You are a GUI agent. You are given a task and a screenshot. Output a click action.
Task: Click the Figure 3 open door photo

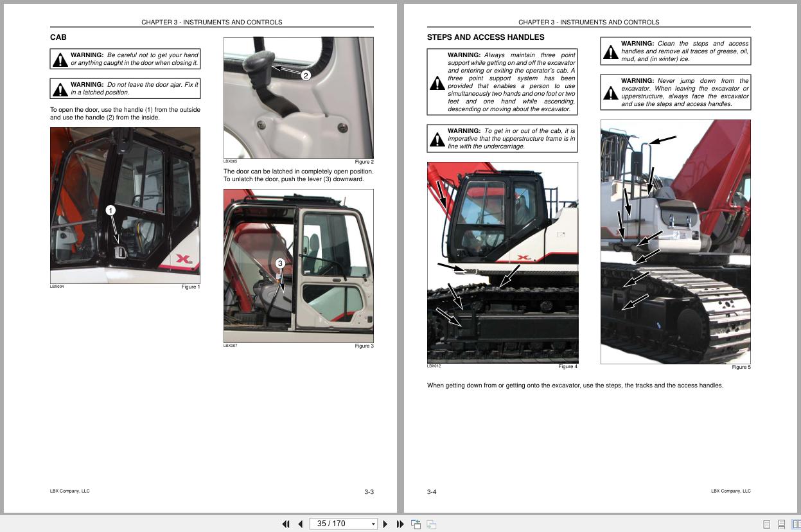coord(298,265)
